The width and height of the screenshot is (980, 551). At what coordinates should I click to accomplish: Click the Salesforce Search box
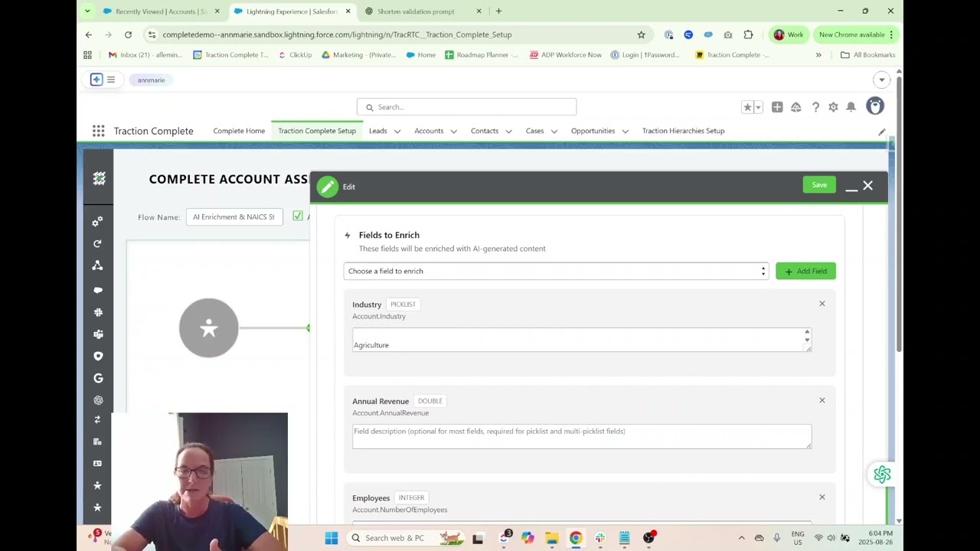466,107
